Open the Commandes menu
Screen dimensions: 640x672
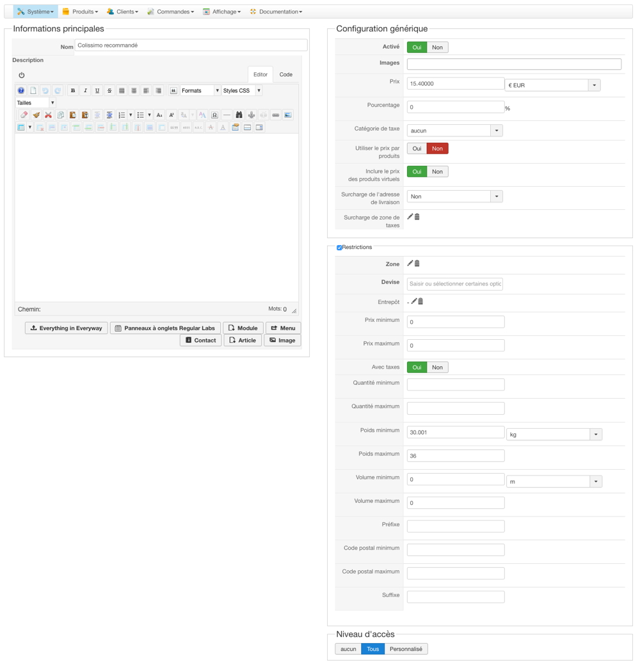[171, 12]
